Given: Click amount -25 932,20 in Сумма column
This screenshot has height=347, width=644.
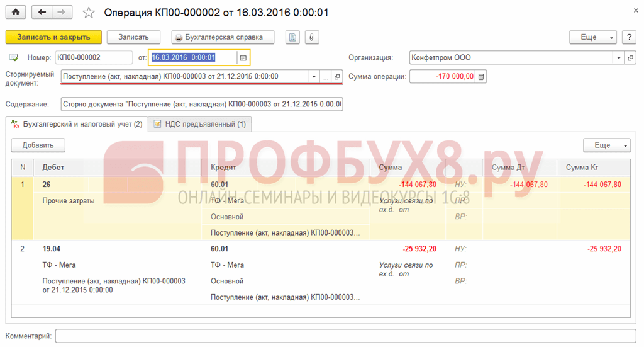Looking at the screenshot, I should coord(419,249).
